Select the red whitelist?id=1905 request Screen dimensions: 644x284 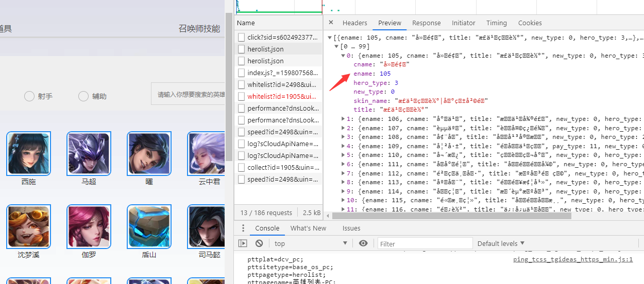pos(279,96)
